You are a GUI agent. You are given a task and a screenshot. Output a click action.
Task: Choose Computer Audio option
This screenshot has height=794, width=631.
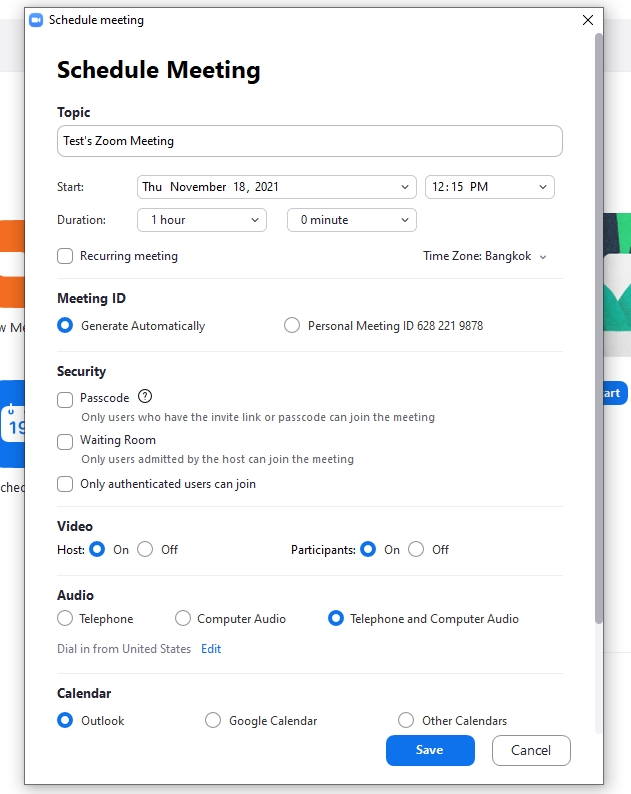pyautogui.click(x=183, y=619)
